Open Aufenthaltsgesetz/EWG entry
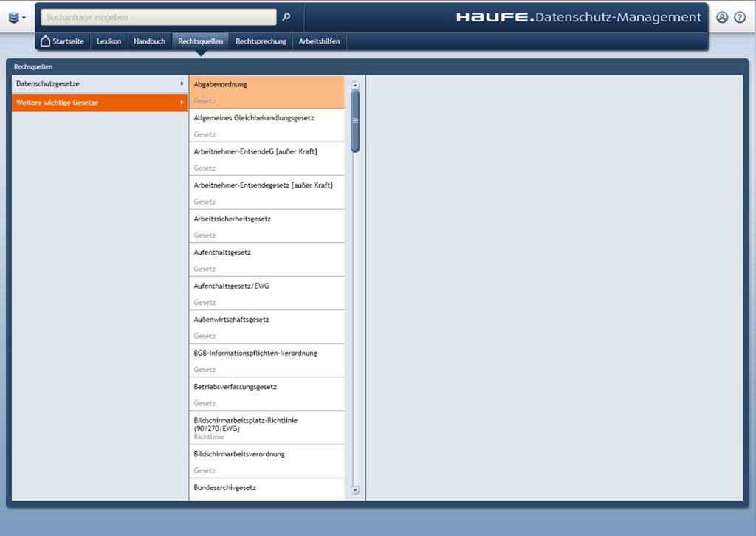756x536 pixels. click(x=267, y=294)
